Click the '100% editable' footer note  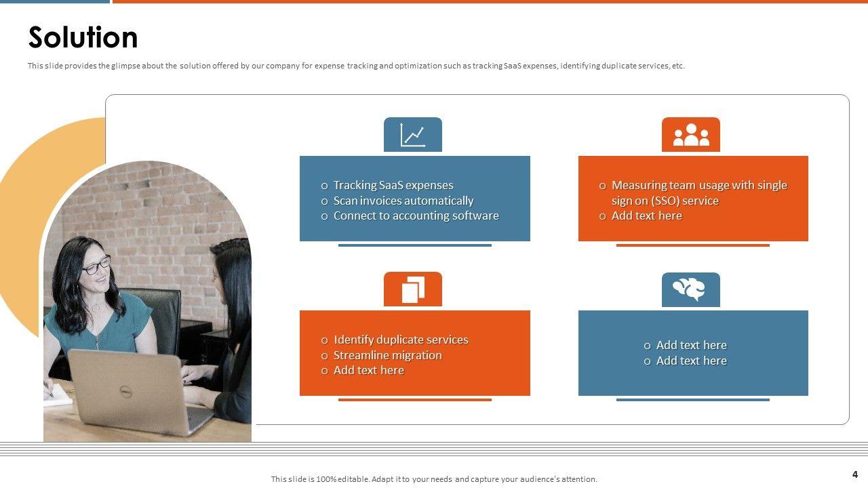434,479
